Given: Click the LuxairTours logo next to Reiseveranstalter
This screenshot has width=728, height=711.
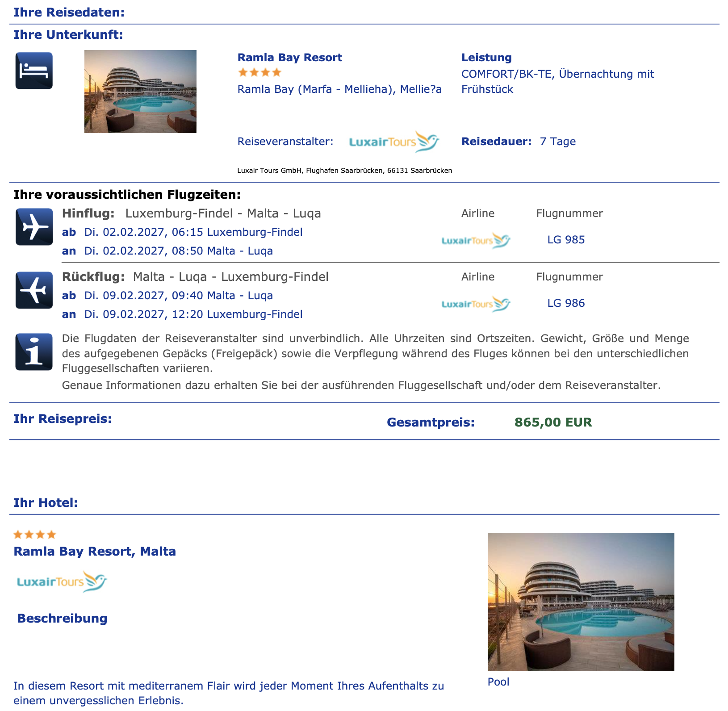Looking at the screenshot, I should point(394,142).
